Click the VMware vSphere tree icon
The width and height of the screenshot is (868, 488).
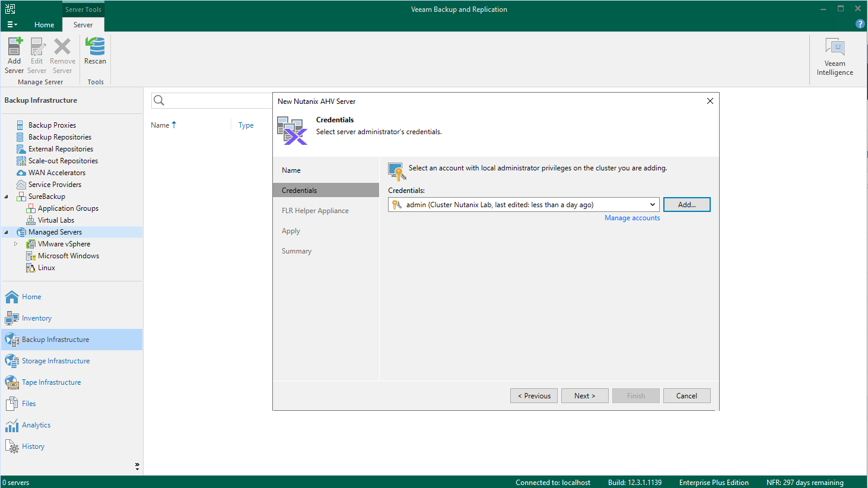pyautogui.click(x=30, y=244)
